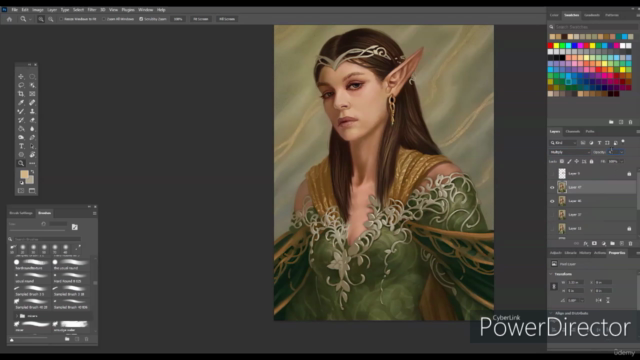Choose the Zoom Out magnifier option

coord(51,19)
